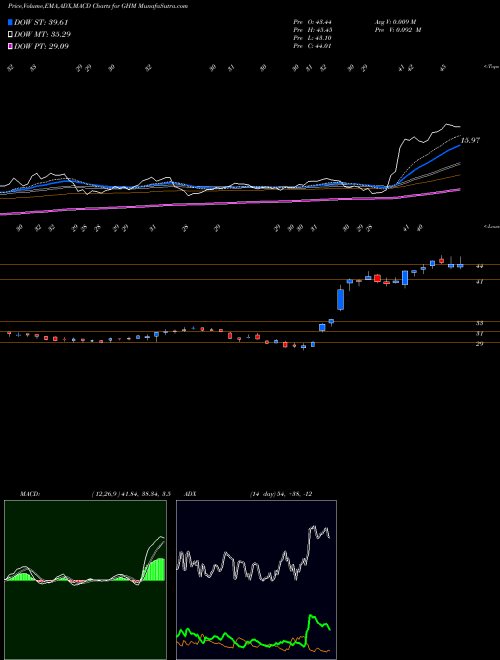This screenshot has width=500, height=660.
Task: Click the 44 price level label
Action: point(479,266)
